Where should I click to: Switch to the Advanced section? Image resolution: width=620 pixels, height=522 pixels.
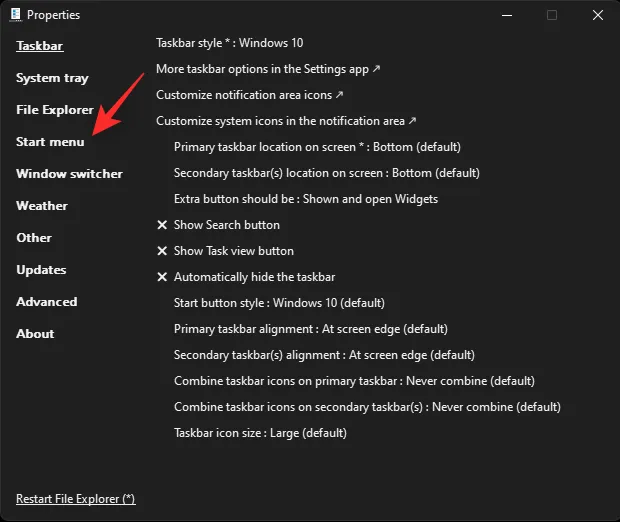[47, 302]
